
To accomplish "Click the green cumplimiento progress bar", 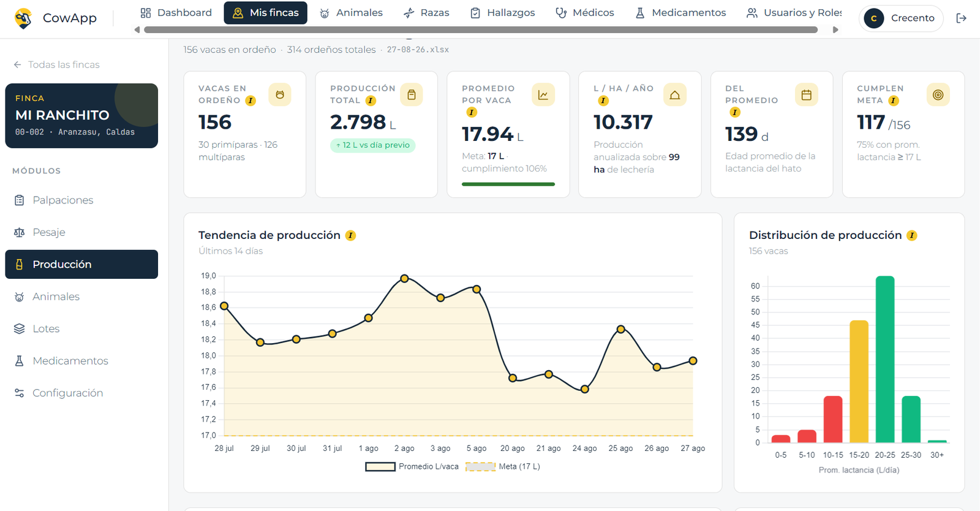I will 508,184.
